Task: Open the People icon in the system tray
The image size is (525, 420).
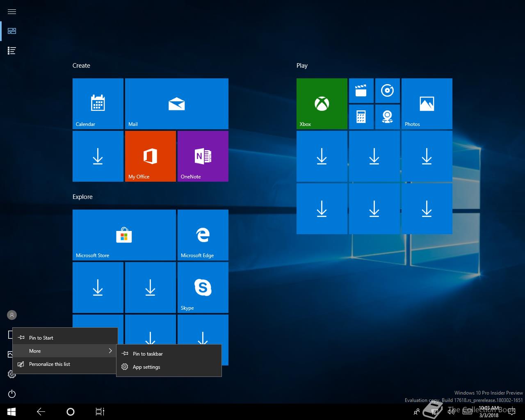Action: point(417,412)
